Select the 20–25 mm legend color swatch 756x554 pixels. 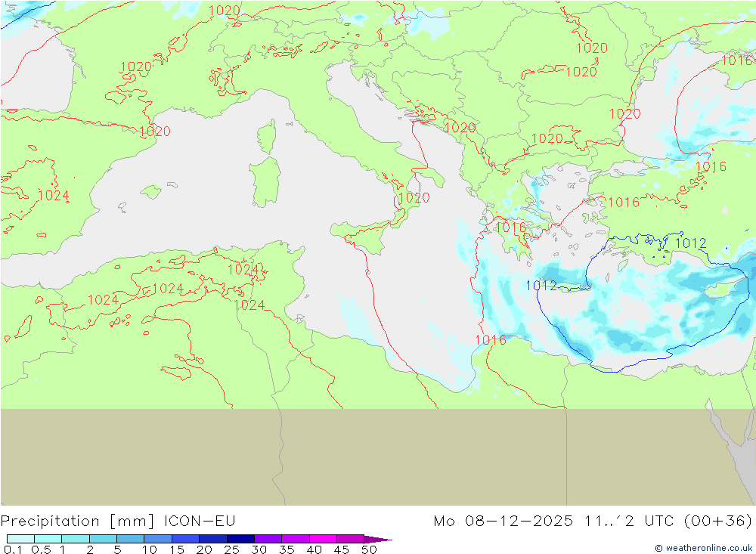213,539
